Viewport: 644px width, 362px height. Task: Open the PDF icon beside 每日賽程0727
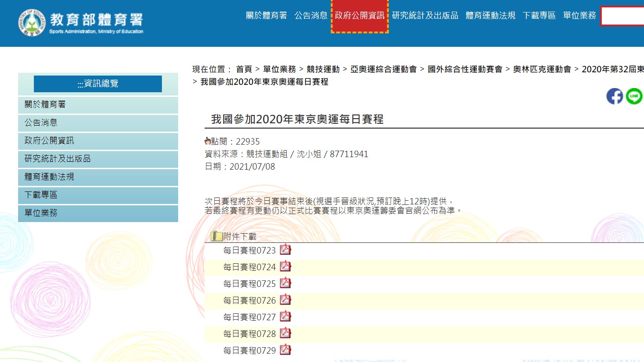(x=285, y=317)
